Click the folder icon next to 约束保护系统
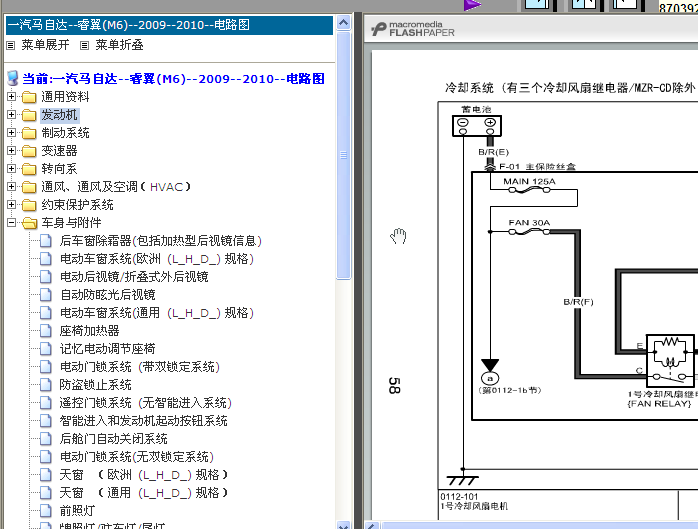The width and height of the screenshot is (698, 529). [29, 205]
